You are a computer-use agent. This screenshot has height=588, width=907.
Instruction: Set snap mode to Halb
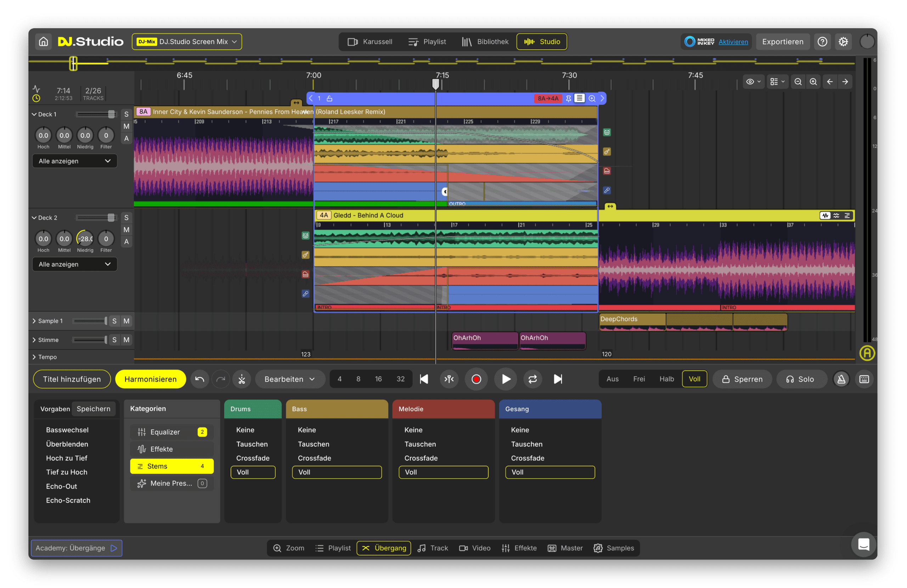(666, 379)
